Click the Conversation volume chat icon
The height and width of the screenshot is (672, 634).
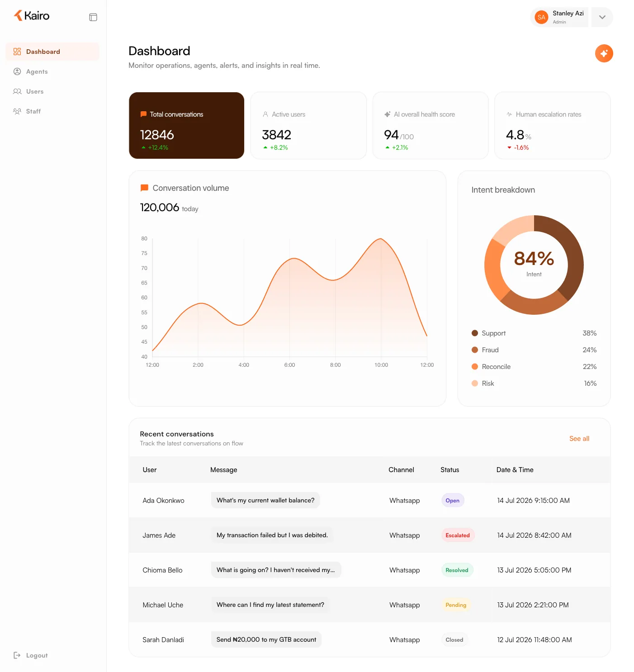point(144,188)
